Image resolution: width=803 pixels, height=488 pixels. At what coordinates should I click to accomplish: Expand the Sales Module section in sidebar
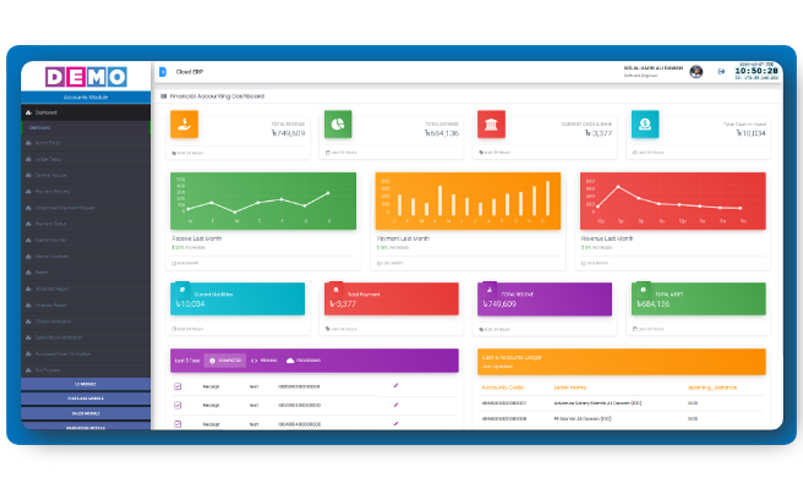85,412
